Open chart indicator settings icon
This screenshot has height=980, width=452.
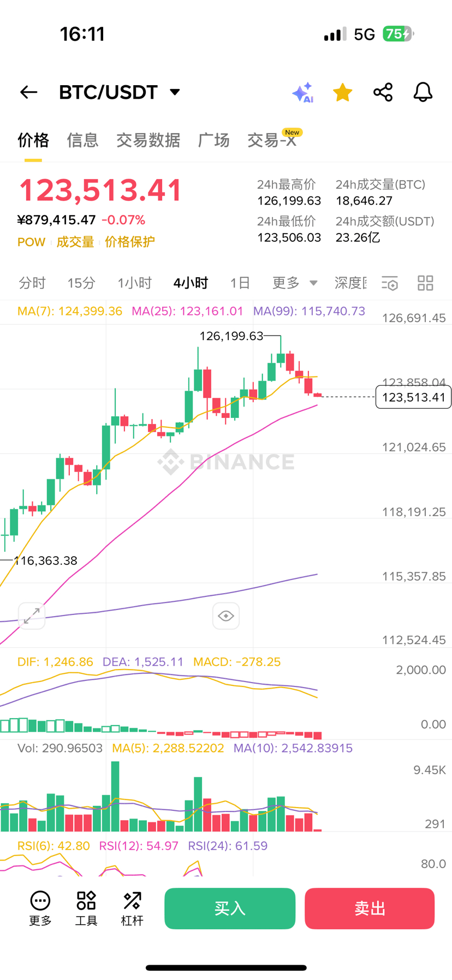pos(390,283)
